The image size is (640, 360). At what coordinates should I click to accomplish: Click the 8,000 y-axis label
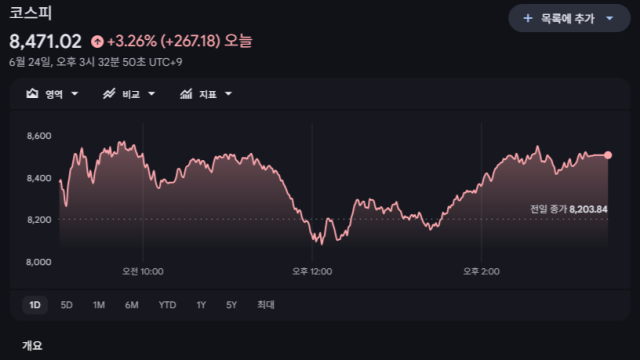click(x=39, y=262)
